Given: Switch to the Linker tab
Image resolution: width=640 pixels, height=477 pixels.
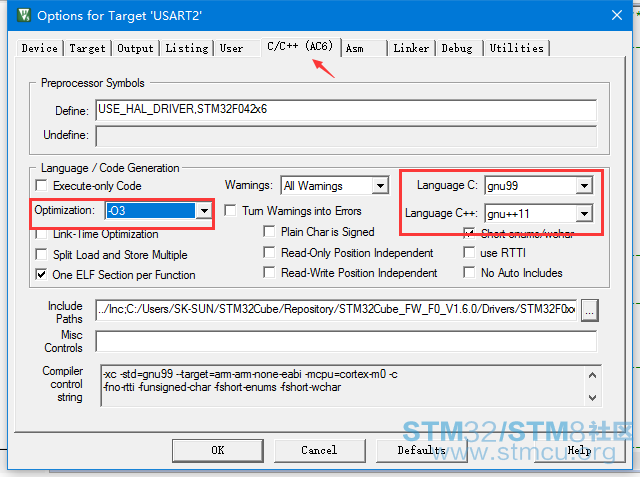Looking at the screenshot, I should click(x=411, y=48).
